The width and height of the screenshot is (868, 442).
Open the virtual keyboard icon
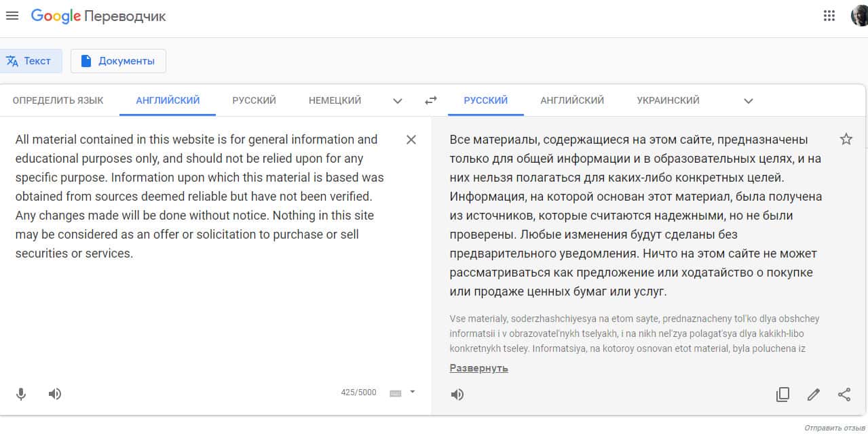tap(396, 393)
